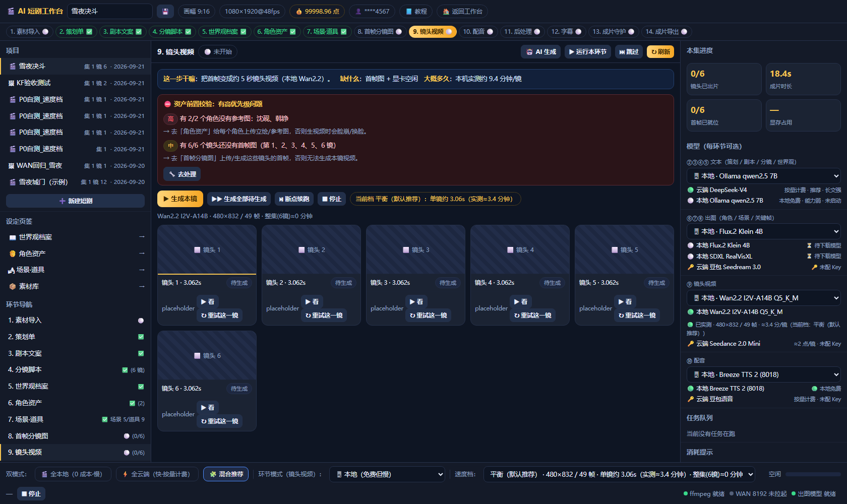Click 新建短剧 to create project
847x504 pixels.
click(x=76, y=201)
